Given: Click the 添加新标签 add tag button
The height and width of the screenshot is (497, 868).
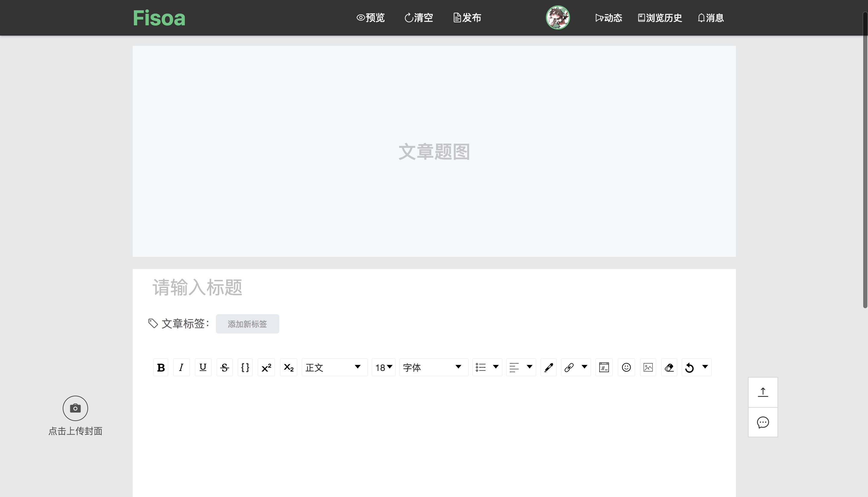Looking at the screenshot, I should 248,324.
